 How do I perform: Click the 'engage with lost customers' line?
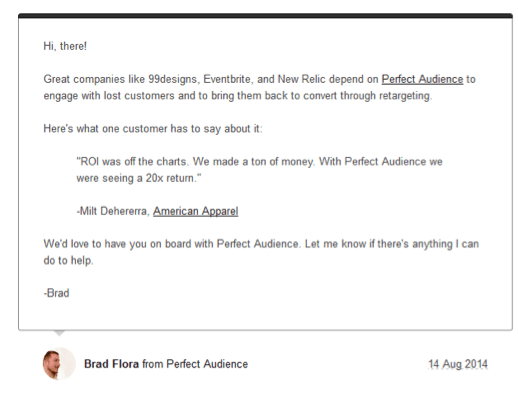238,96
